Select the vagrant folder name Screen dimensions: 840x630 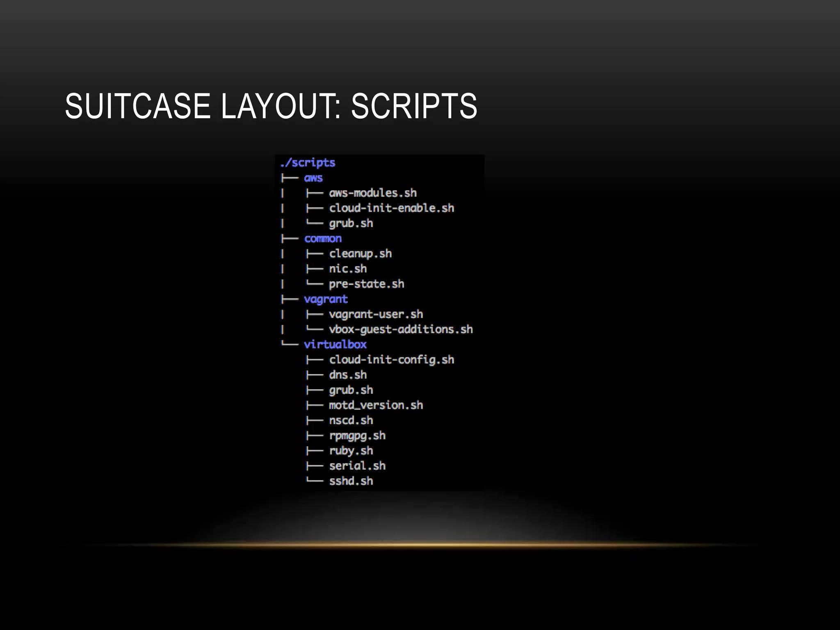(326, 299)
